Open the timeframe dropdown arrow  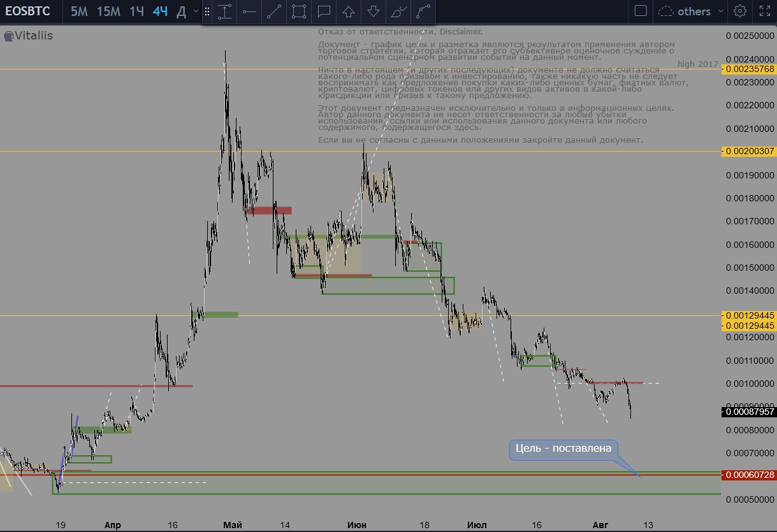pos(195,11)
